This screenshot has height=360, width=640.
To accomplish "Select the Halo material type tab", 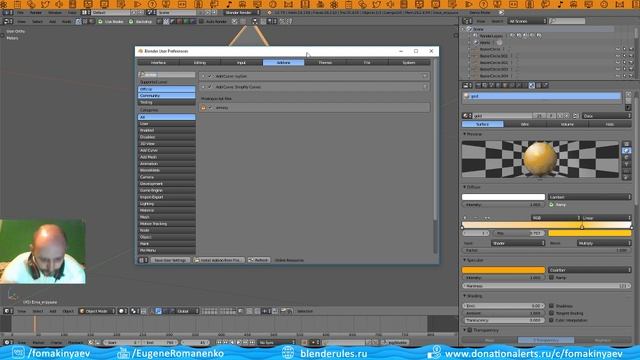I will click(x=610, y=124).
